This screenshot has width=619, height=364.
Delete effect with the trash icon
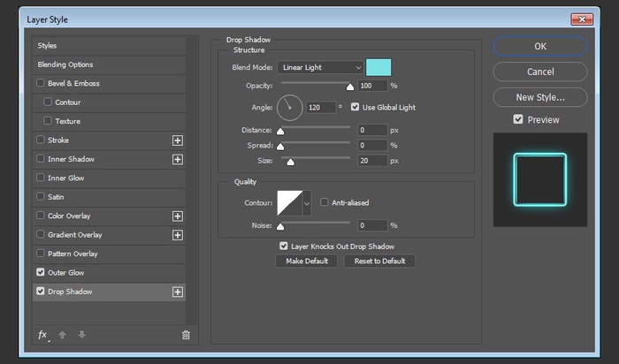pos(186,335)
